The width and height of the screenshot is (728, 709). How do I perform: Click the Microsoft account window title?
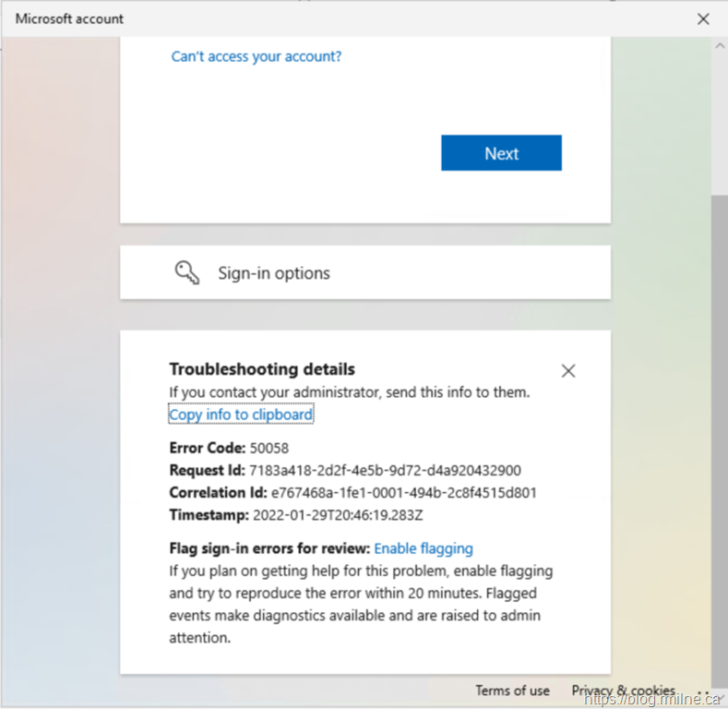point(69,18)
